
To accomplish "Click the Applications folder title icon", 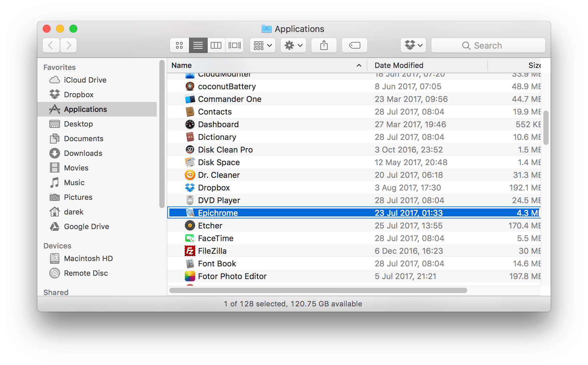I will [266, 29].
